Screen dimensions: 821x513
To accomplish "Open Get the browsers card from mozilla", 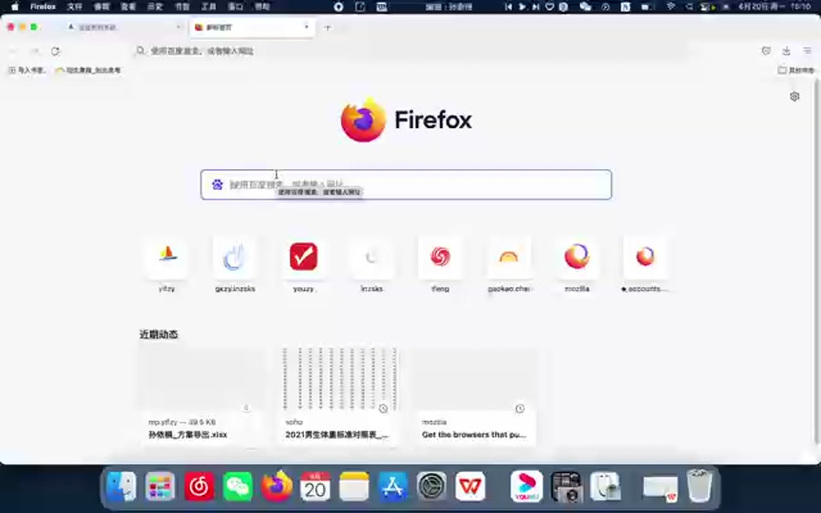I will 475,397.
